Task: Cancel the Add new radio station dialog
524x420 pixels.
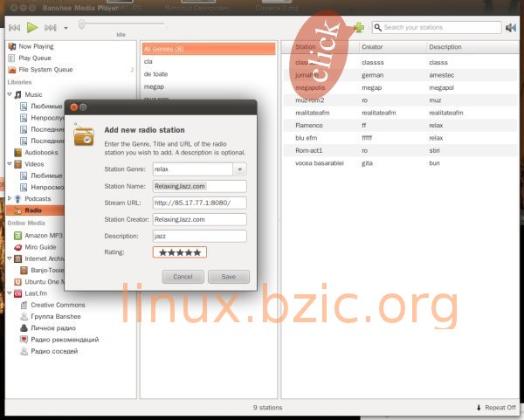Action: 183,277
